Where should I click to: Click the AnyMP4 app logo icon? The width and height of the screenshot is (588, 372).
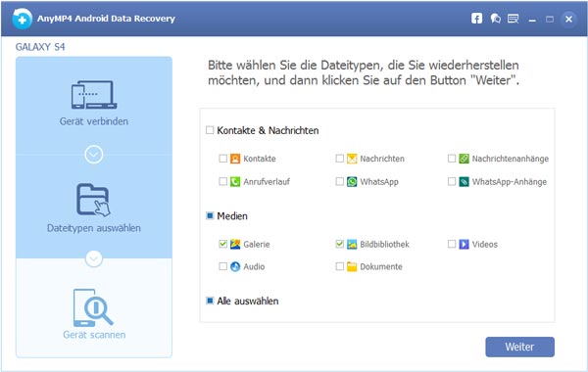click(22, 19)
